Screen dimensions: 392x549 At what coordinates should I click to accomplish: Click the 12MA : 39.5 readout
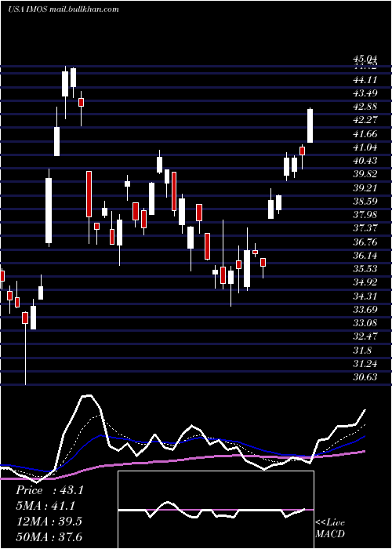tap(49, 522)
